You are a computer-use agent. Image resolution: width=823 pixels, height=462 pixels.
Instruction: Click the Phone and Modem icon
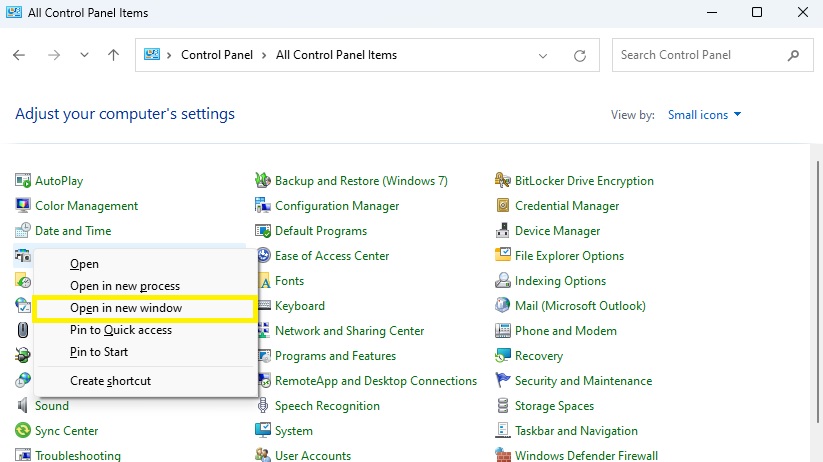click(502, 331)
